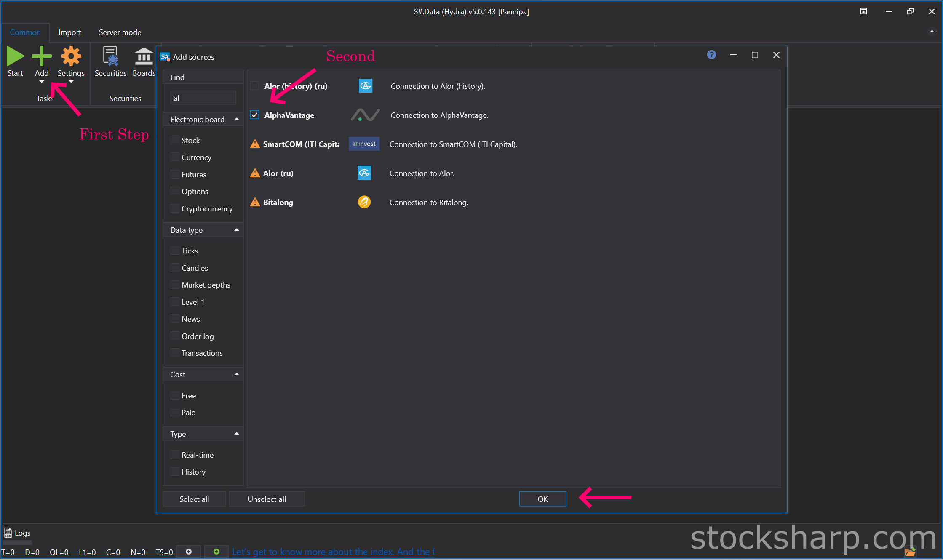Collapse the Data type section
943x560 pixels.
[236, 230]
